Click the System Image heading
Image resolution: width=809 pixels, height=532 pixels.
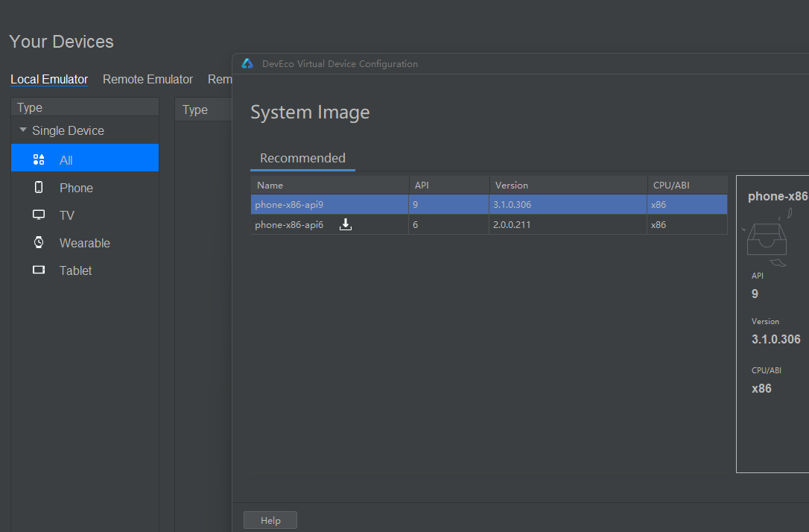[310, 112]
